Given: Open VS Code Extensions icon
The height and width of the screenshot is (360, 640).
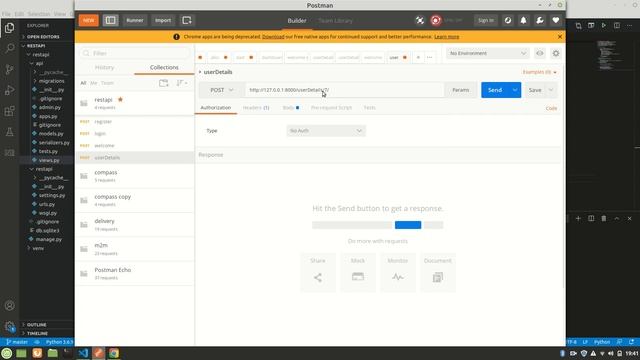Looking at the screenshot, I should coord(9,111).
